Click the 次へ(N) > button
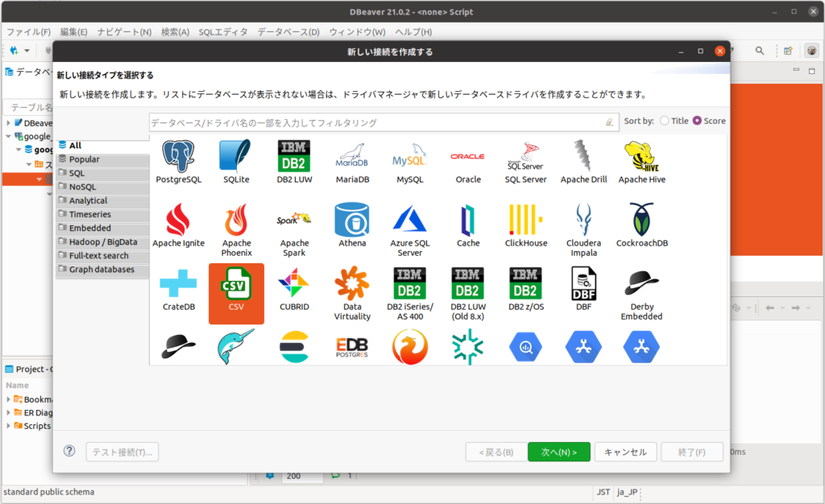Screen dimensions: 825x504 coord(558,452)
